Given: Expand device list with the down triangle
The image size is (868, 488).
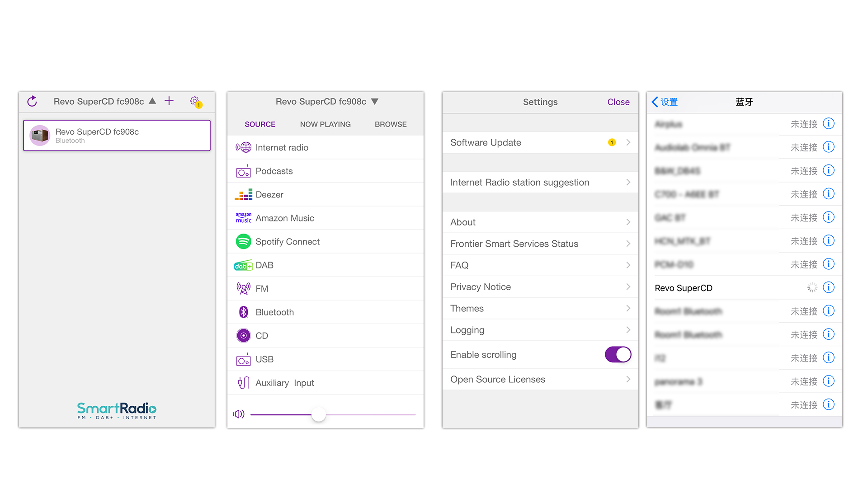Looking at the screenshot, I should [x=375, y=102].
